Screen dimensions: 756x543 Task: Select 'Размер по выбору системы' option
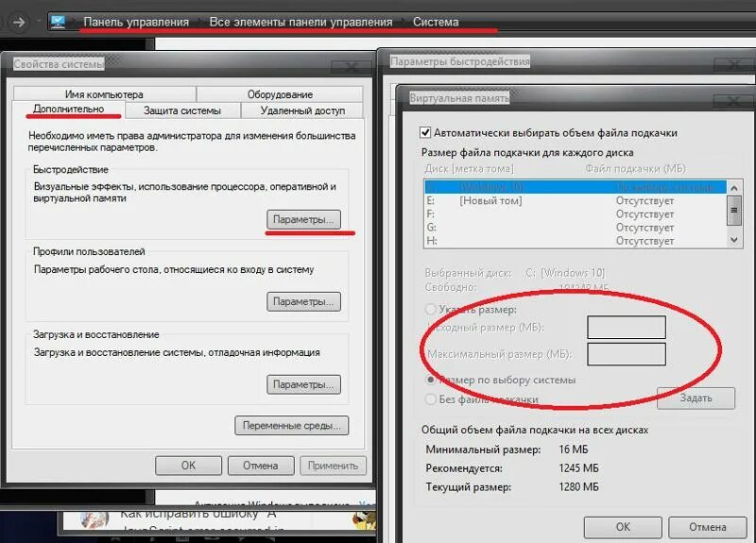(x=431, y=380)
